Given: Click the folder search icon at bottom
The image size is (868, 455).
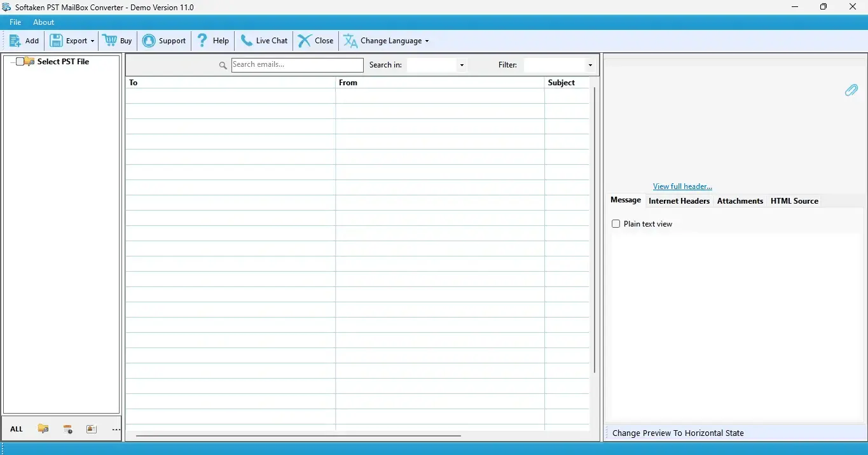Looking at the screenshot, I should 43,429.
